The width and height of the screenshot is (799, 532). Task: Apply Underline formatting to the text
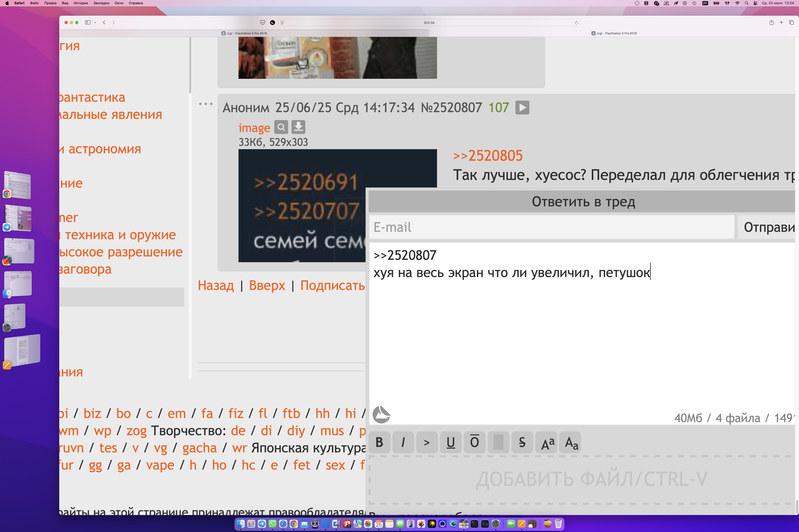click(451, 442)
